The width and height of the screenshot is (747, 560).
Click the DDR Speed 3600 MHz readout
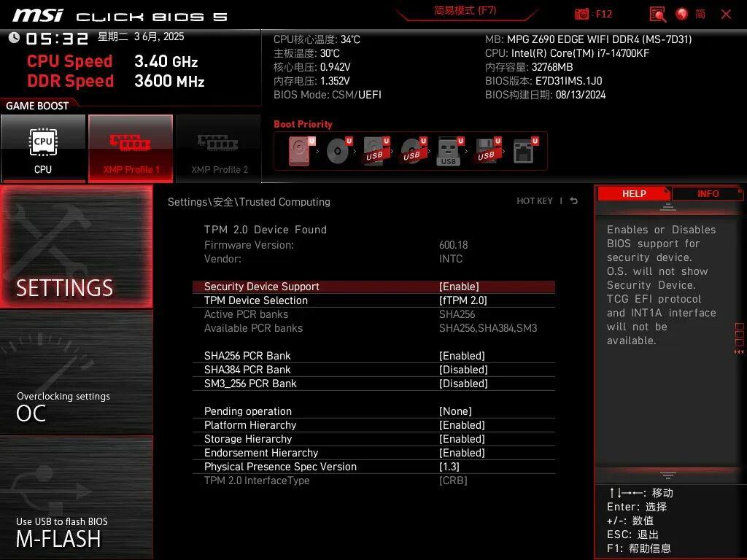(116, 81)
